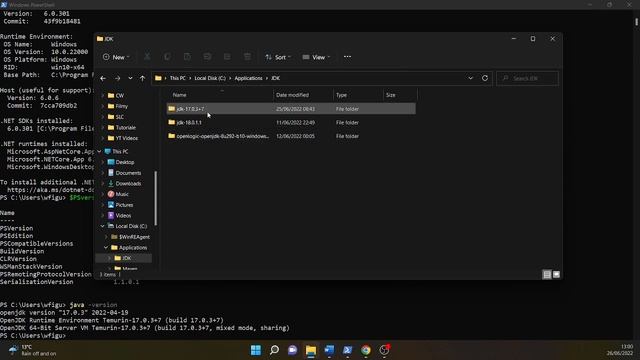Refresh the JDK folder view
The width and height of the screenshot is (640, 360).
[x=484, y=78]
